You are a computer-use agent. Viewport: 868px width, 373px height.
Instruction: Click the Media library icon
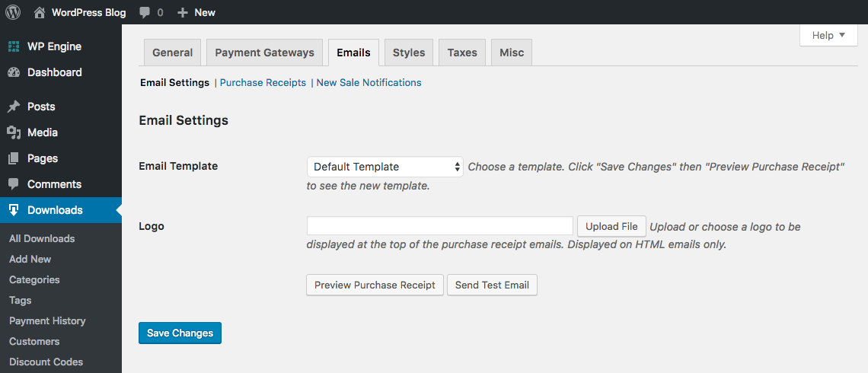click(14, 132)
